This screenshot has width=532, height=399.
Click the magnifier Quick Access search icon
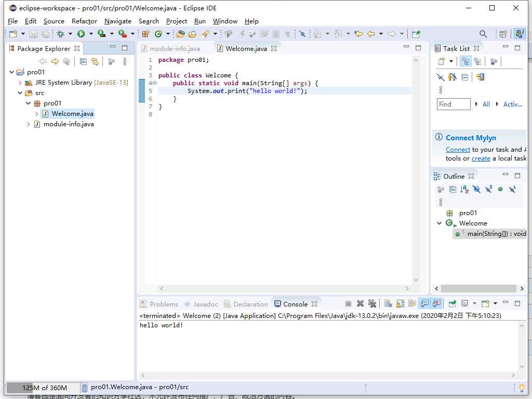pyautogui.click(x=483, y=34)
